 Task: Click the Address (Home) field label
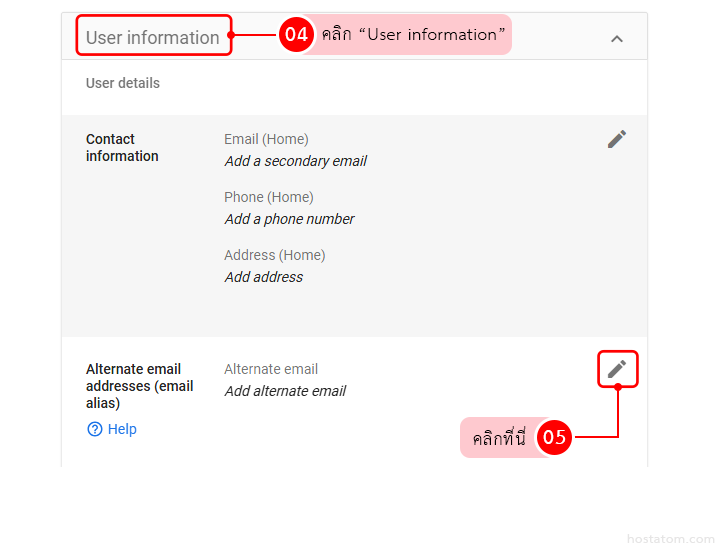coord(274,255)
